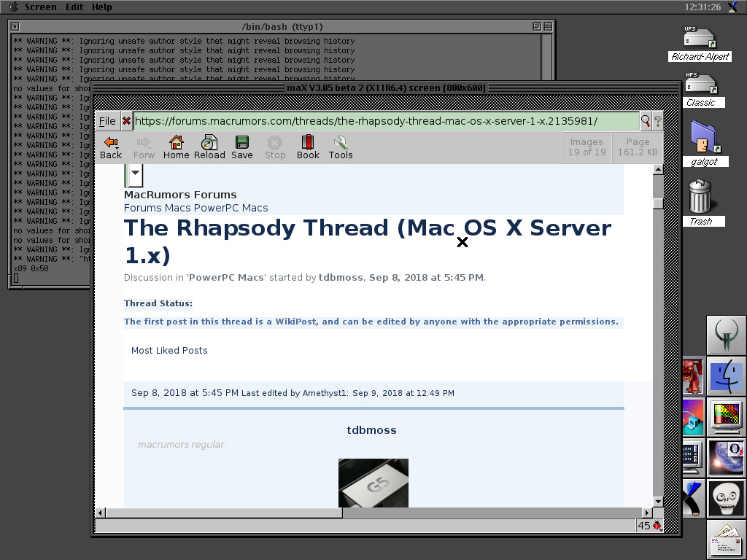Open the Mail envelope dock icon
Viewport: 747px width, 560px height.
[x=726, y=540]
